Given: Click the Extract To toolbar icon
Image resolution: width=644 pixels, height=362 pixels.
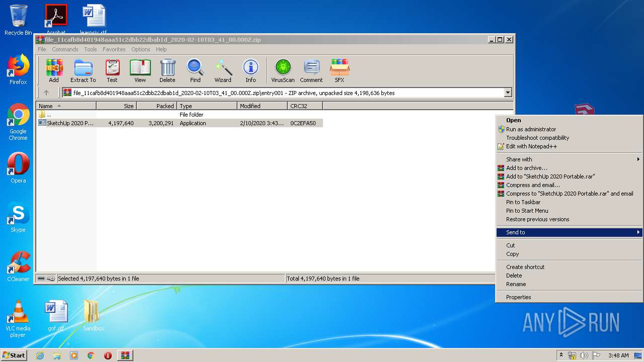Looking at the screenshot, I should [x=83, y=71].
